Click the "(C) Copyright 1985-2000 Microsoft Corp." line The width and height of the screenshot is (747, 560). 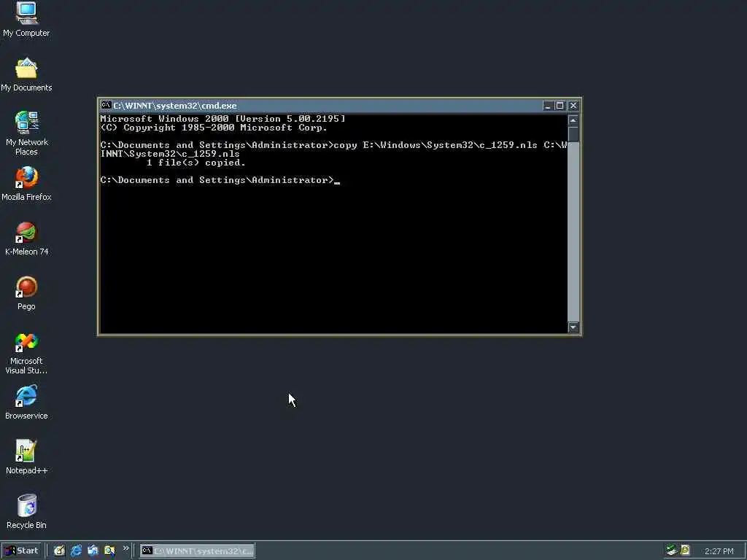214,128
